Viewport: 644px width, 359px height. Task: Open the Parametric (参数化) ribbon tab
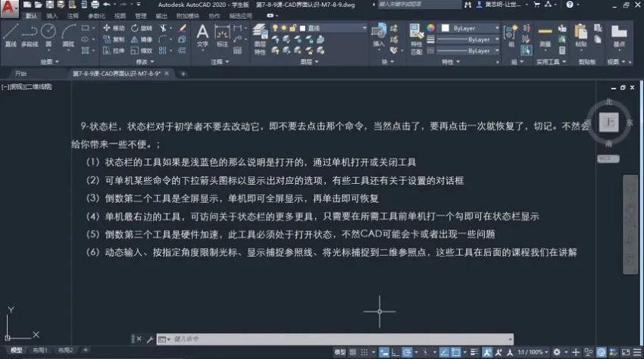point(96,16)
